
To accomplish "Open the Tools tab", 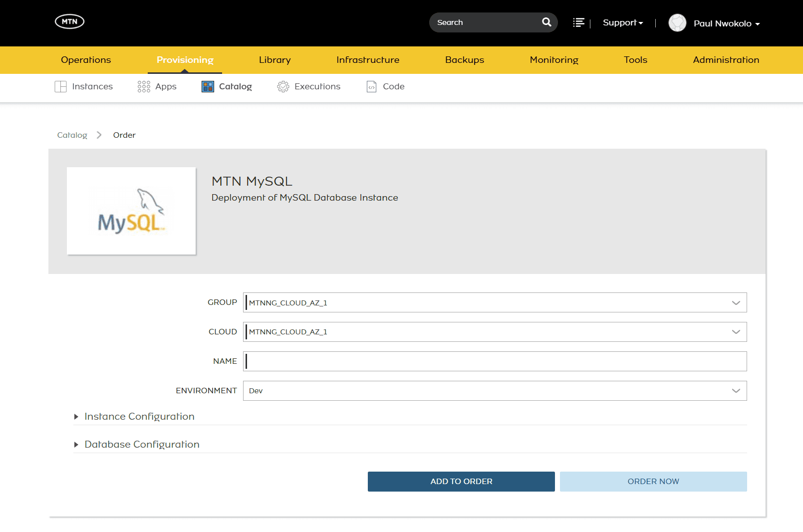I will 635,60.
